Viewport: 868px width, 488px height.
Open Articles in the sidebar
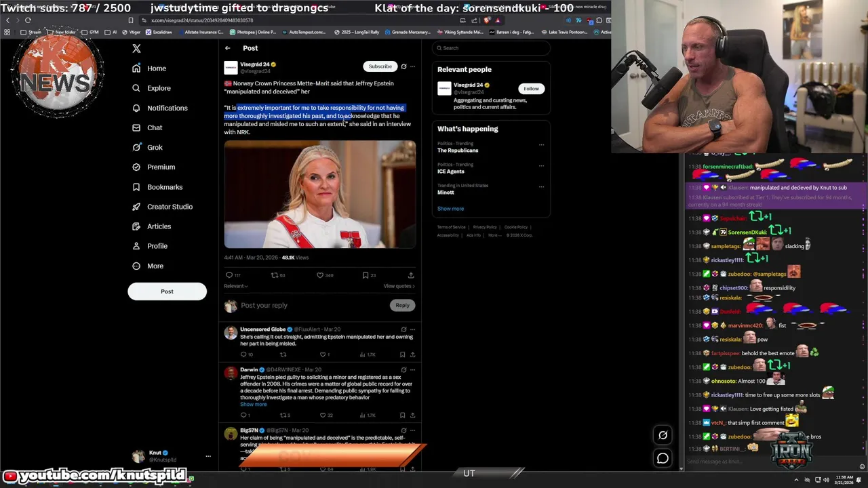pos(151,226)
